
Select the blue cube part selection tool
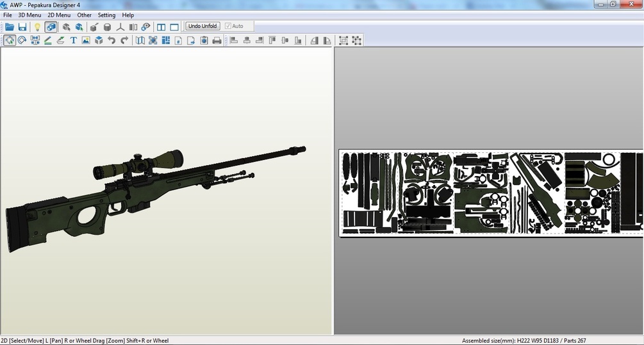[79, 27]
